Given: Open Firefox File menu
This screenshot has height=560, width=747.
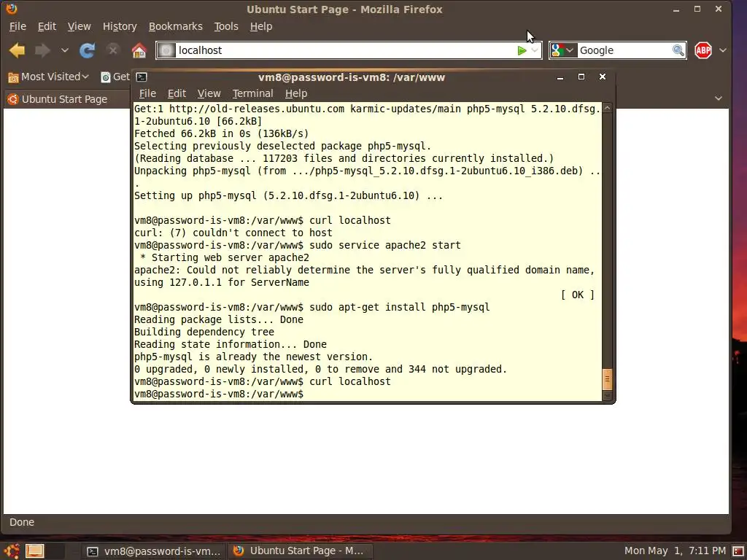Looking at the screenshot, I should tap(18, 26).
